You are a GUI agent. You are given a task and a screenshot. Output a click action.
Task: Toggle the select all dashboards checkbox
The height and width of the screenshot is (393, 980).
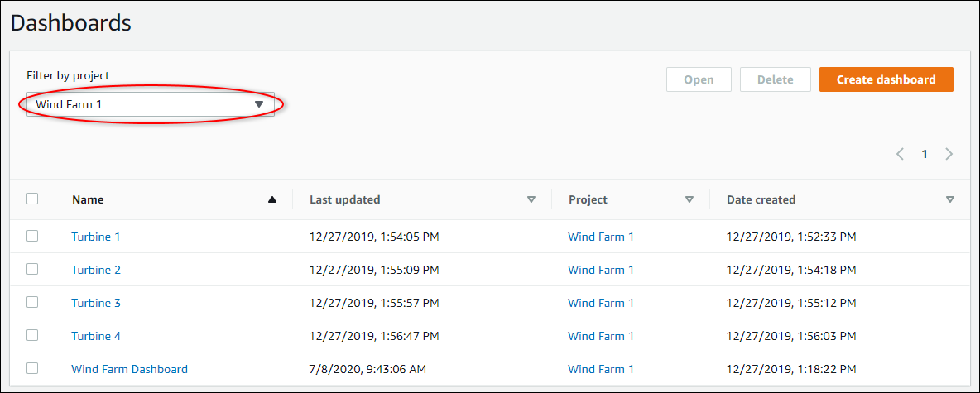(x=32, y=199)
